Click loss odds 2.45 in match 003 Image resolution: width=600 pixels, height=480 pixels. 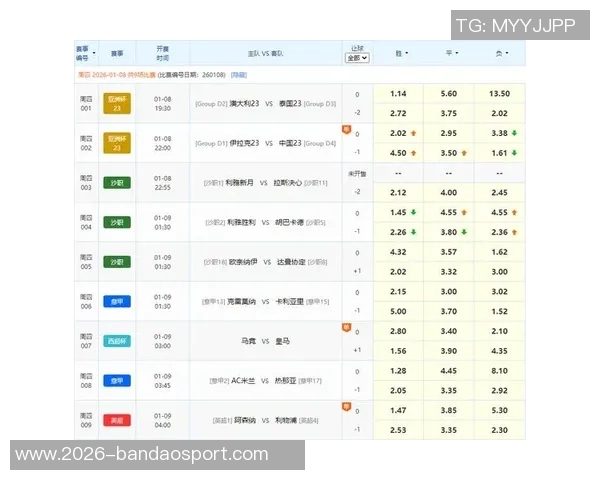[499, 193]
